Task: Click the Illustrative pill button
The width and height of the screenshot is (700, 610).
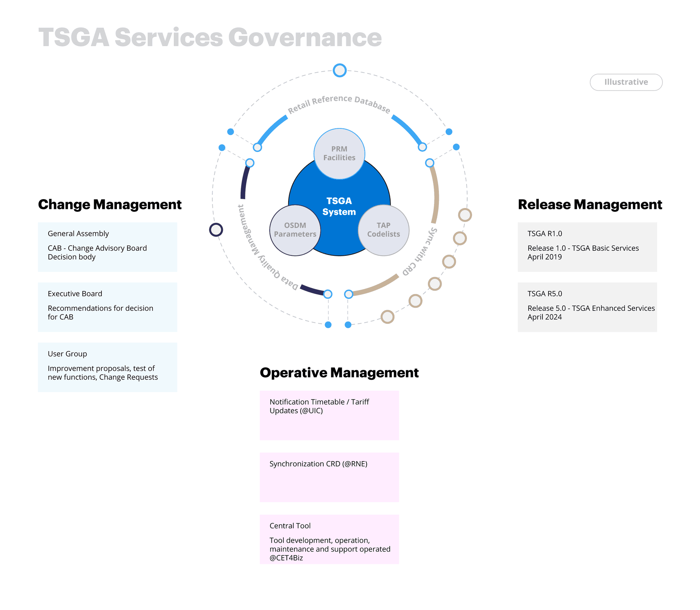Action: 626,82
